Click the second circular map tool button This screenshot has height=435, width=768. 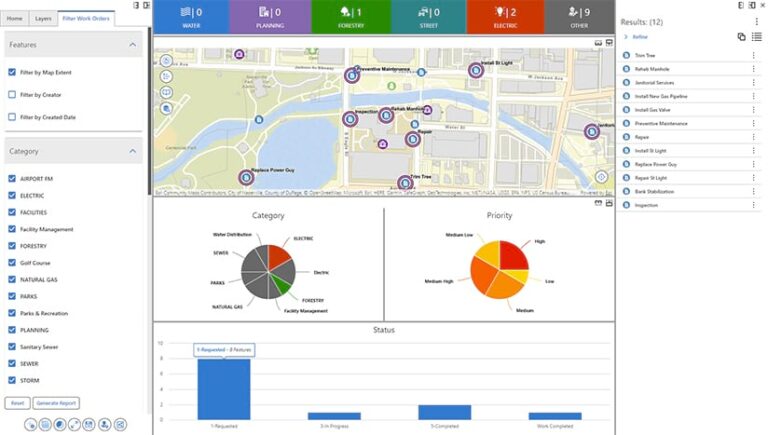[x=166, y=76]
